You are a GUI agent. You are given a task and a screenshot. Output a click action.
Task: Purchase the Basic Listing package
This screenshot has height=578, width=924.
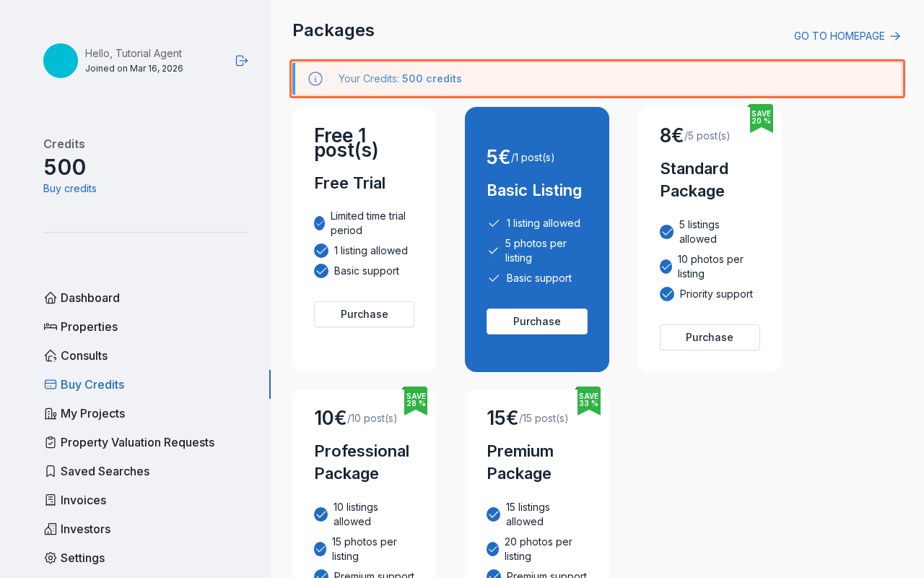click(537, 322)
